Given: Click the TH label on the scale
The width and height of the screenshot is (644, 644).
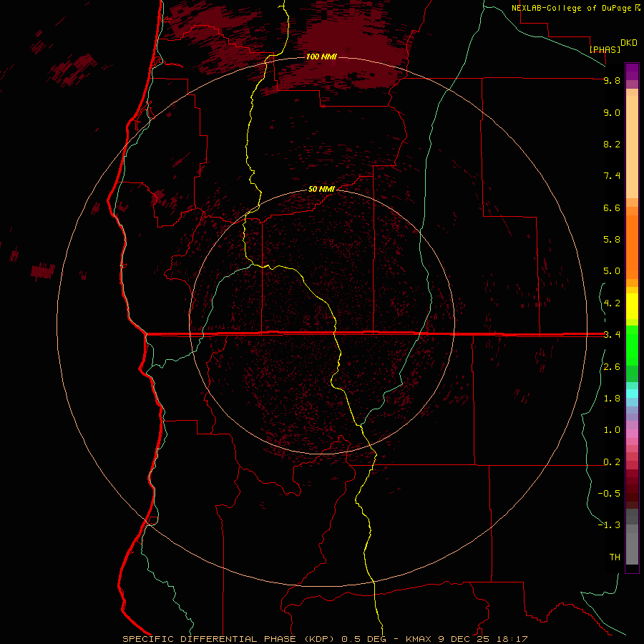Looking at the screenshot, I should (x=615, y=557).
